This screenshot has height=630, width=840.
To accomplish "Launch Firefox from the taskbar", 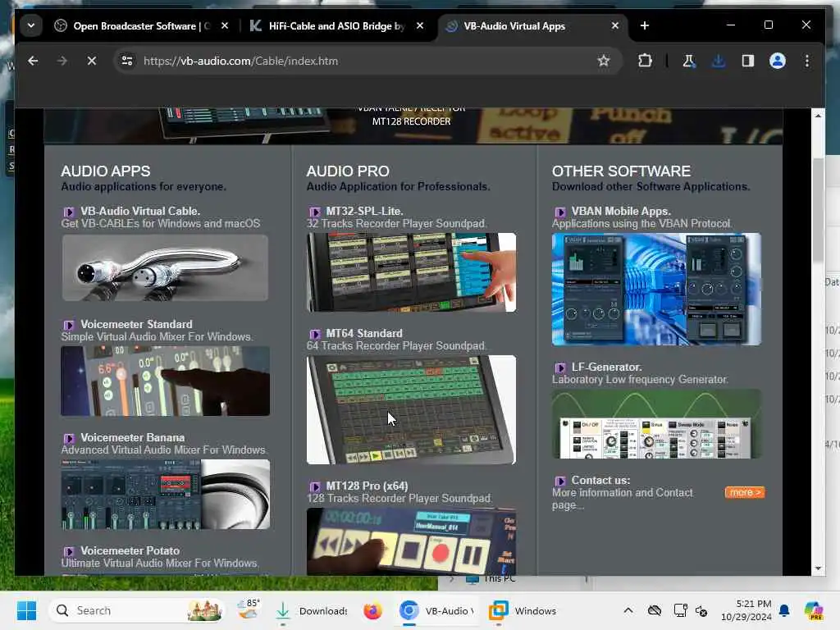I will pyautogui.click(x=373, y=610).
